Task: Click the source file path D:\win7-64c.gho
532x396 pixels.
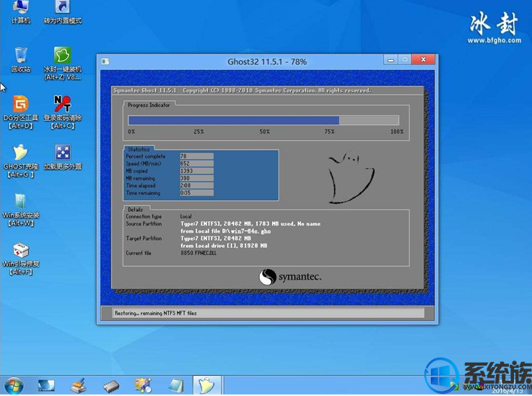Action: tap(246, 231)
